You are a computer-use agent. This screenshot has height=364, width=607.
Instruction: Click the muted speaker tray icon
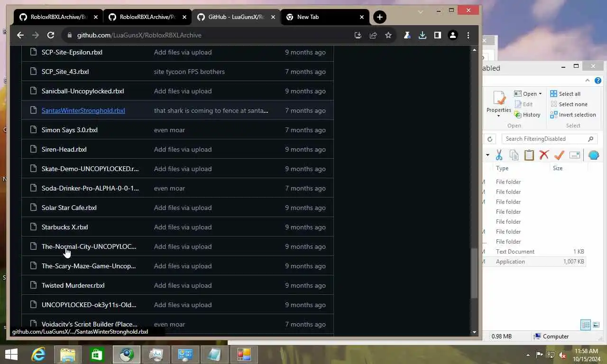click(562, 355)
